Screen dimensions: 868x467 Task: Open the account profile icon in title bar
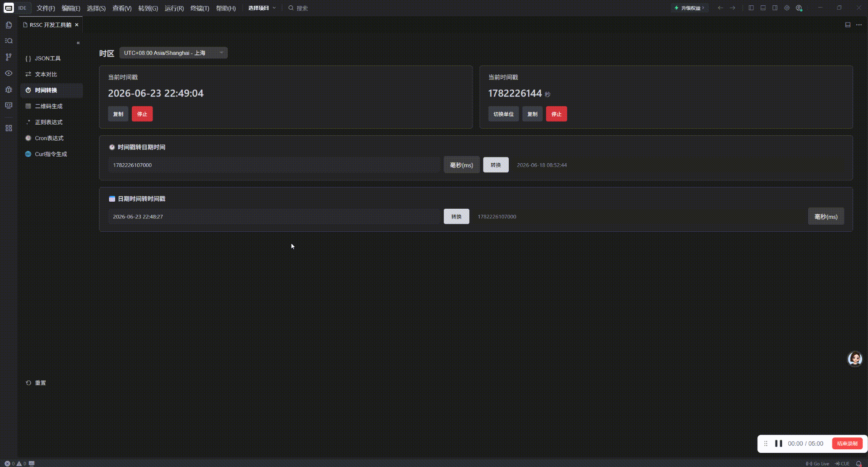coord(799,8)
